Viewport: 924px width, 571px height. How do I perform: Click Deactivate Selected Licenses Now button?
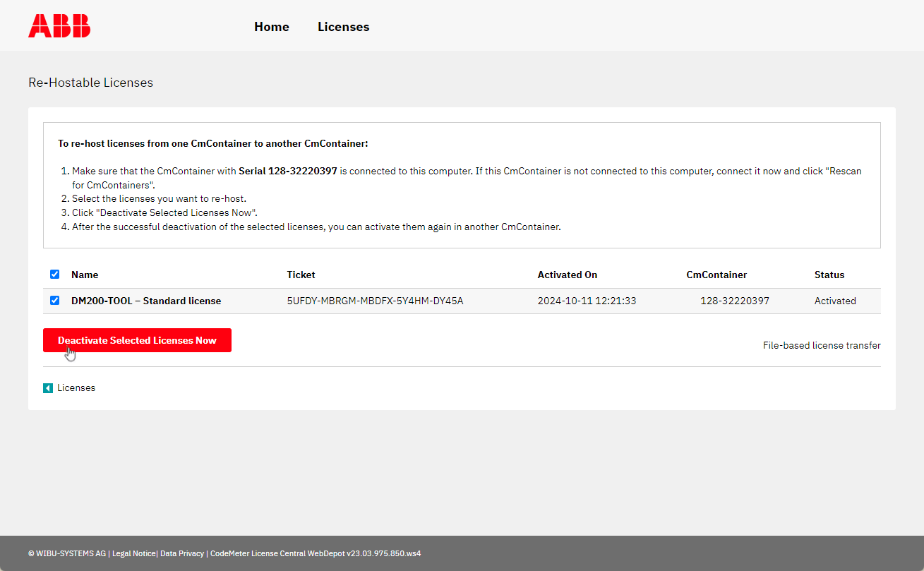click(x=137, y=340)
